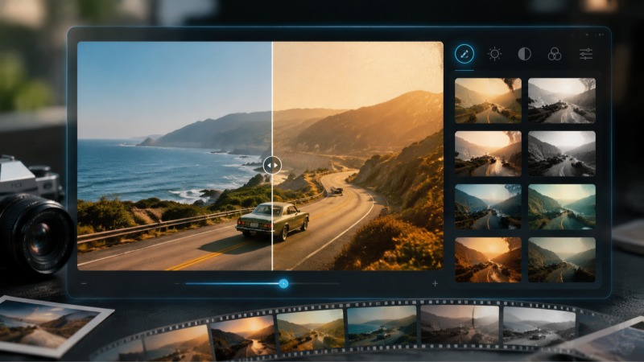Open the half-filled circle contrast tool
Viewport: 644px width, 362px height.
tap(525, 54)
